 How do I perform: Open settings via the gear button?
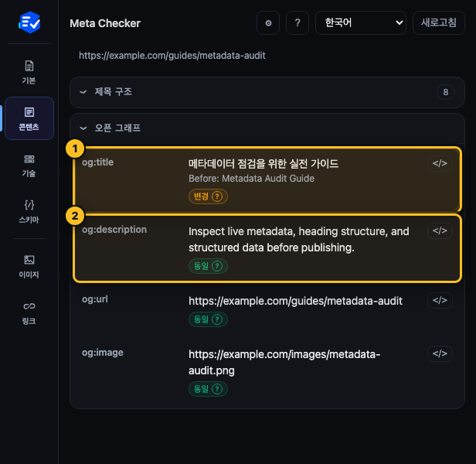(x=268, y=22)
